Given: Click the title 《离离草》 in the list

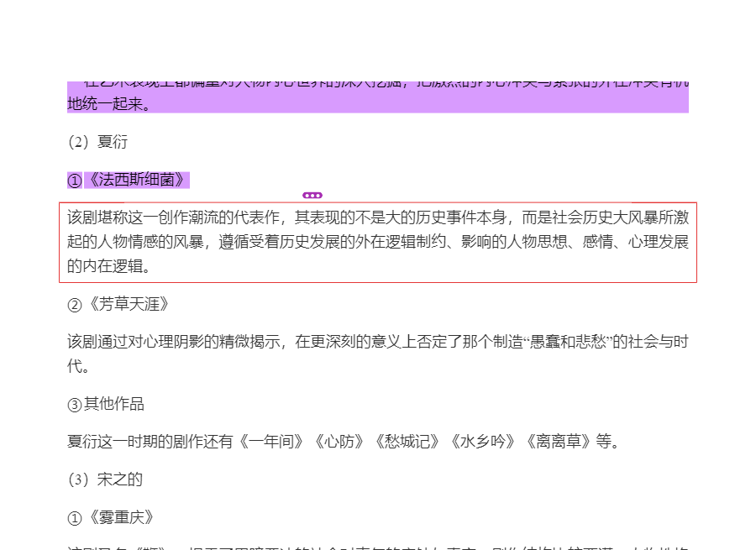Looking at the screenshot, I should pos(559,442).
